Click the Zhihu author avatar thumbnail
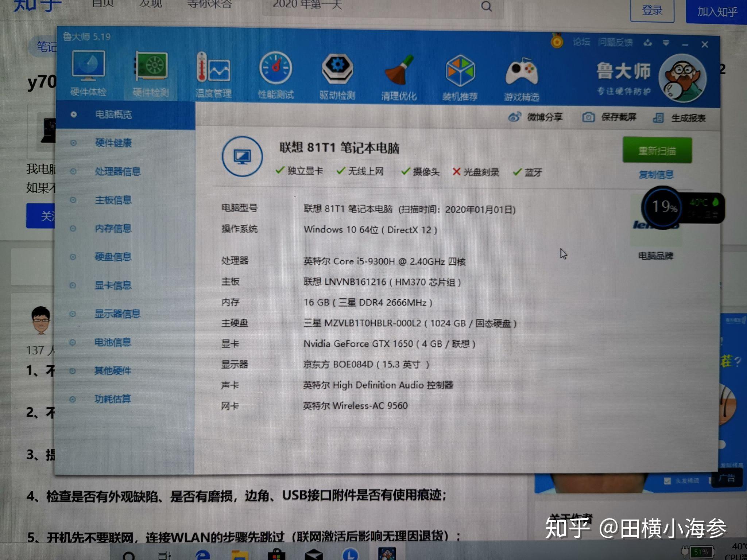The image size is (747, 560). pos(40,320)
